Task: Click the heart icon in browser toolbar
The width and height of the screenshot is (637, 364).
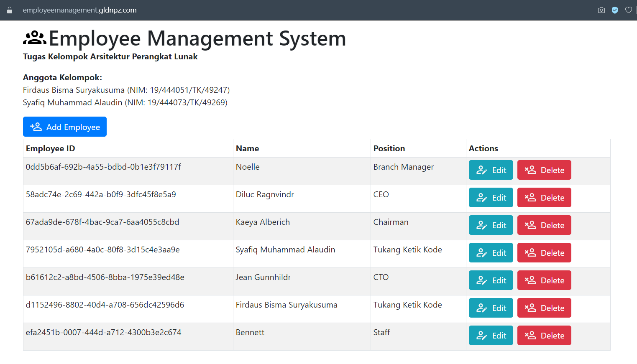Action: pos(629,10)
